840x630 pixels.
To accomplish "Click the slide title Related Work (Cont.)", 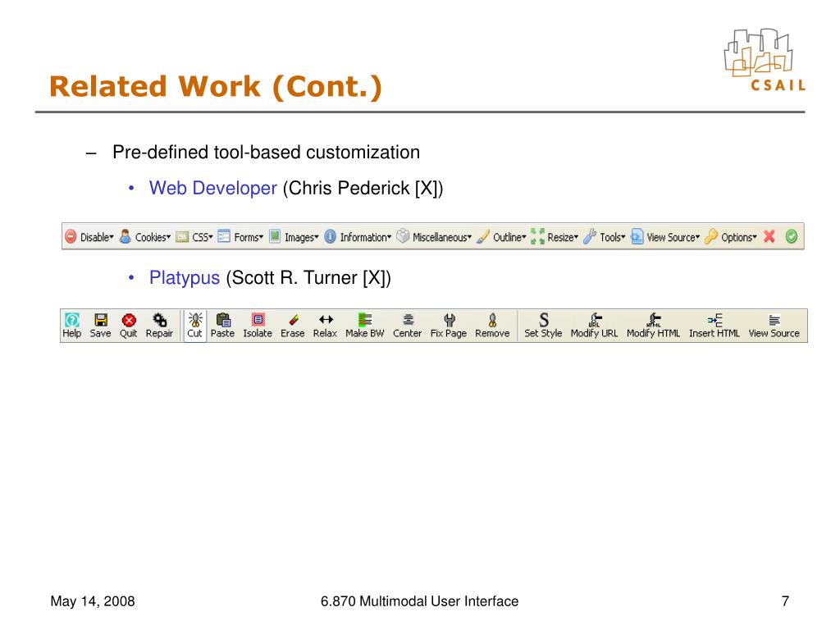I will tap(216, 87).
